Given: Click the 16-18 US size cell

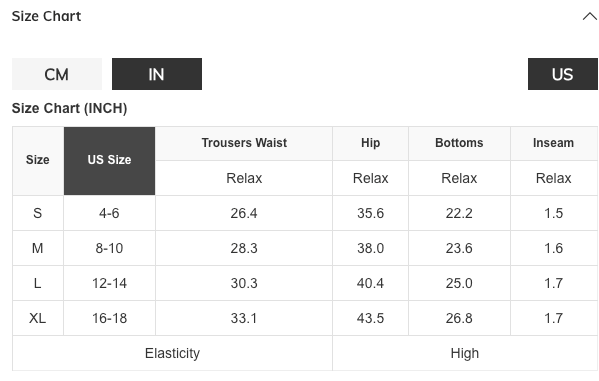Looking at the screenshot, I should pyautogui.click(x=109, y=318).
